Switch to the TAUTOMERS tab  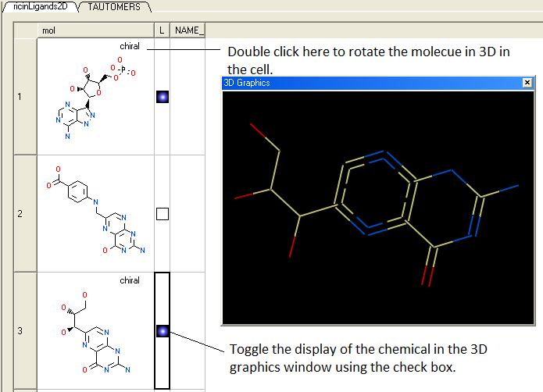click(114, 6)
